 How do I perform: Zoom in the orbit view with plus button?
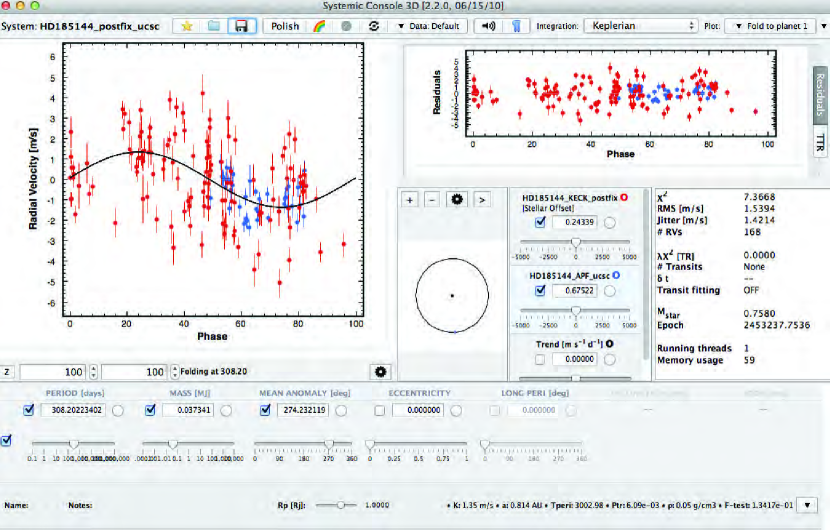(410, 200)
